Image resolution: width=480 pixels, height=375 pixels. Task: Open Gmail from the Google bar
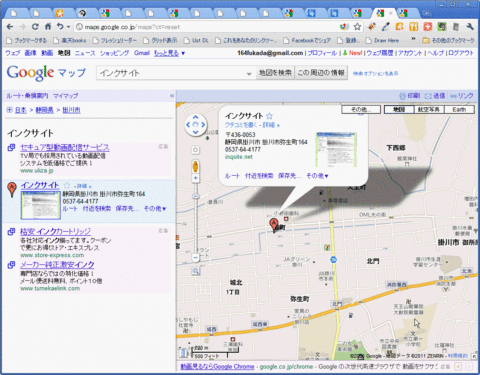tap(142, 53)
